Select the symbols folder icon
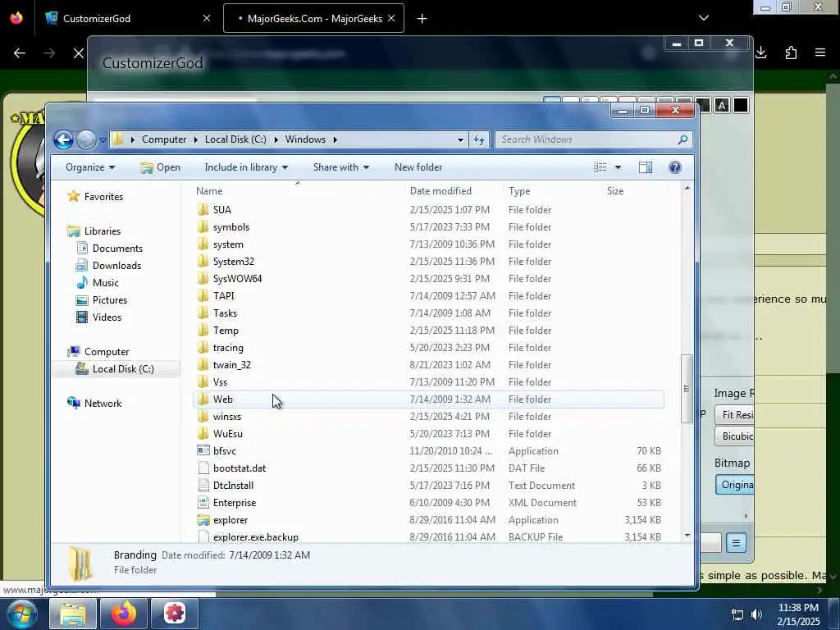 [203, 227]
